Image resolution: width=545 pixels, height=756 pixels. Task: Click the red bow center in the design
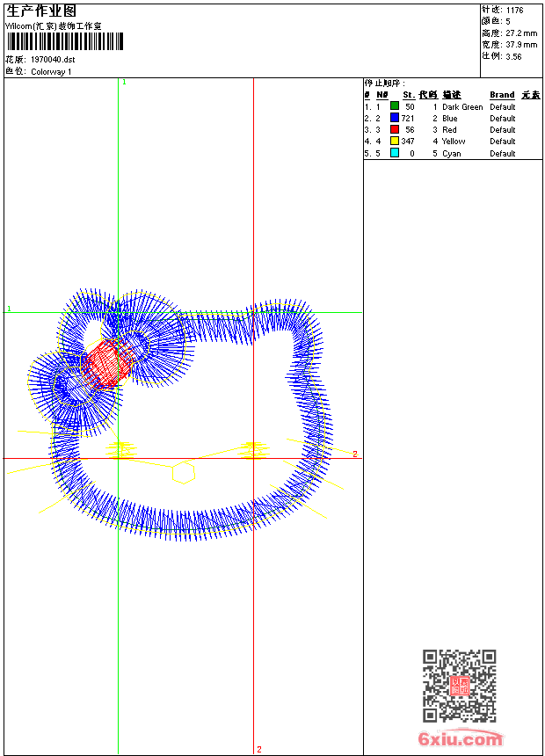[107, 364]
